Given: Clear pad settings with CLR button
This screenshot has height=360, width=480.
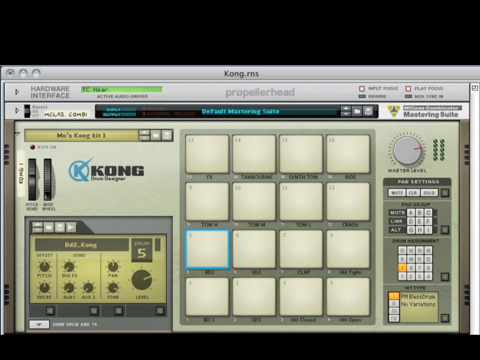Looking at the screenshot, I should coord(413,193).
